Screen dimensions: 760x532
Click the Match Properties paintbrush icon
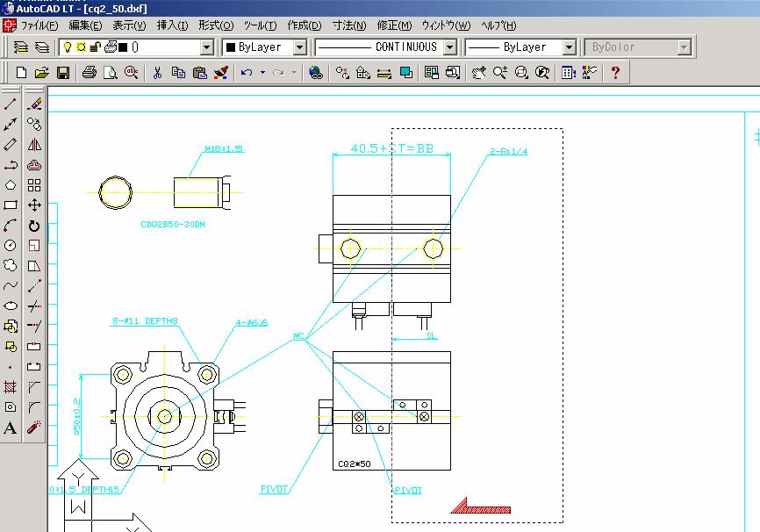pos(221,73)
